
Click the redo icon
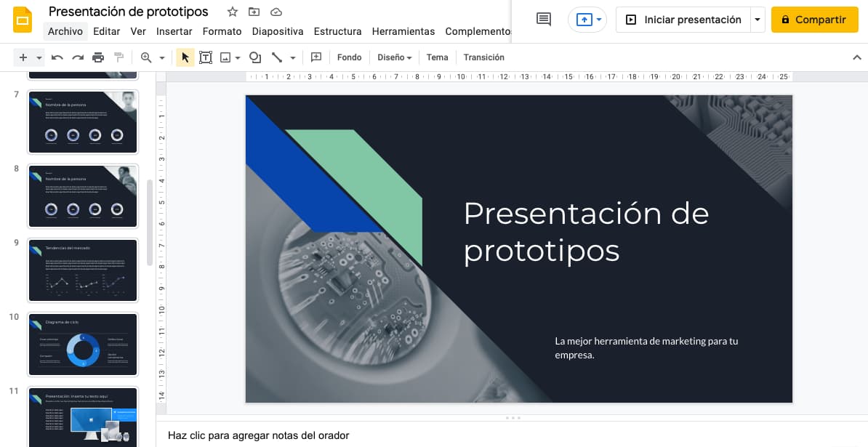[x=79, y=57]
